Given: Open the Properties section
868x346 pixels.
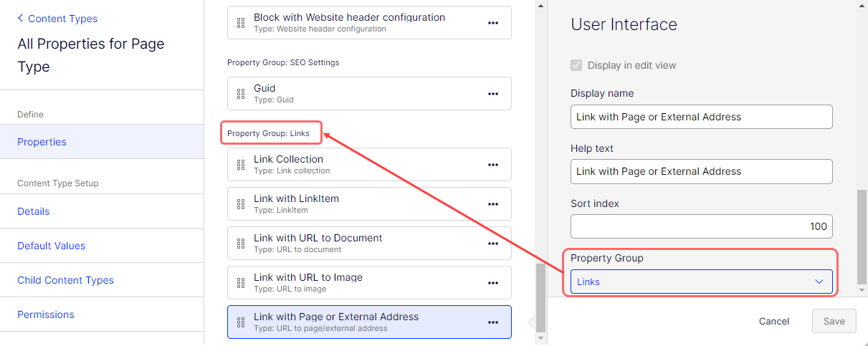Looking at the screenshot, I should click(102, 142).
